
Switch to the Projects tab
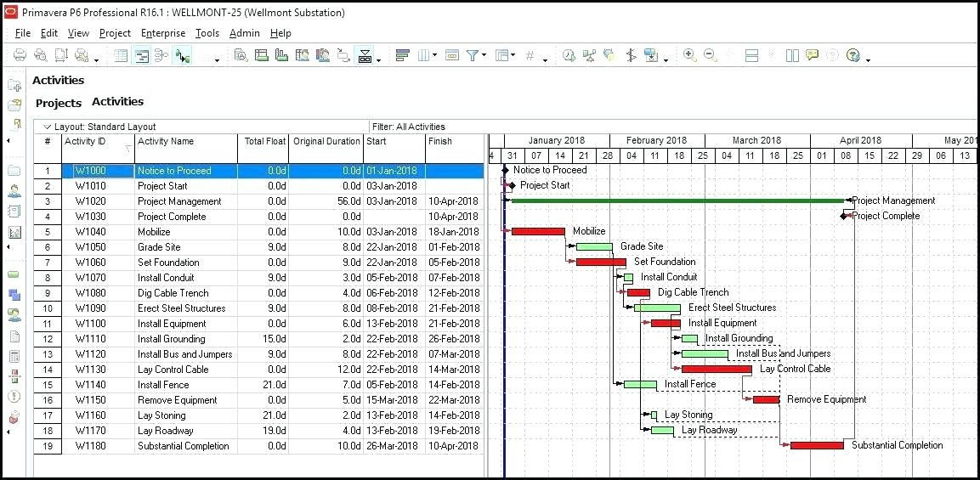59,103
